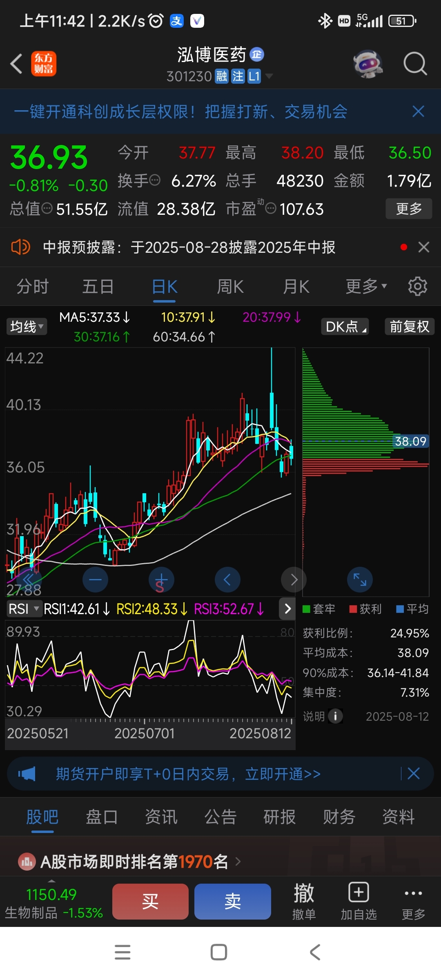This screenshot has width=441, height=980.
Task: Tap the red 买 buy button
Action: coord(150,902)
